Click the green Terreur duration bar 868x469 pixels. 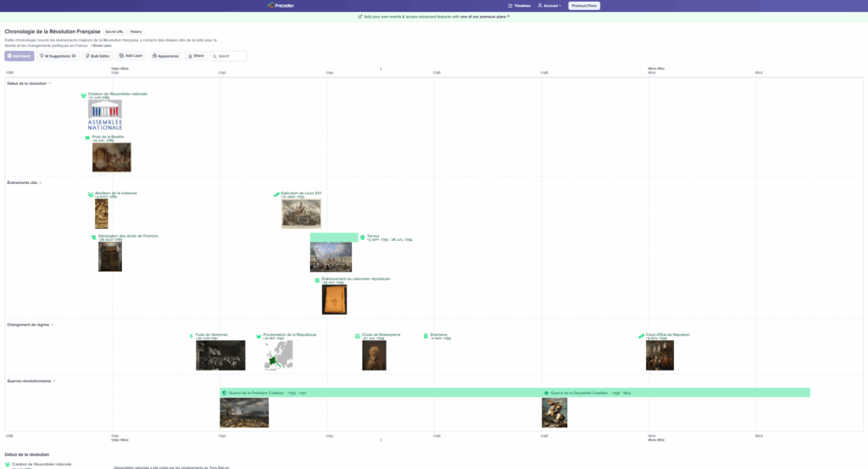click(x=334, y=237)
